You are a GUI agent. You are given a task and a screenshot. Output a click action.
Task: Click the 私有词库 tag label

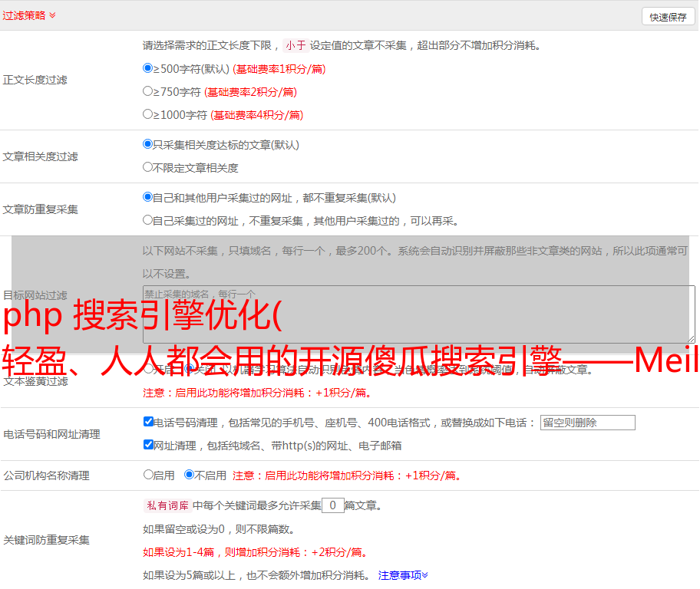point(167,506)
